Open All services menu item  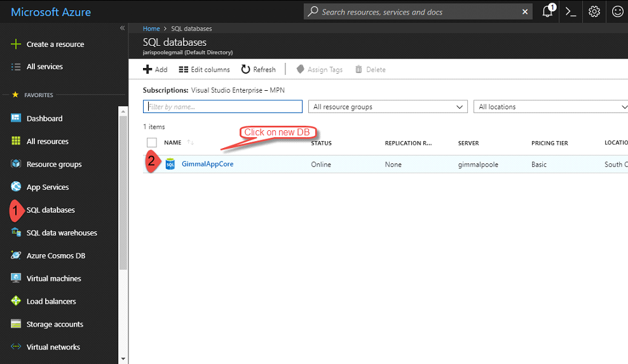[x=44, y=67]
